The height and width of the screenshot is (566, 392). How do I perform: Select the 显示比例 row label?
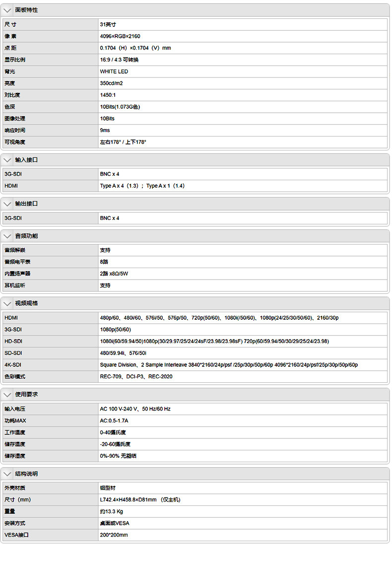(x=15, y=60)
